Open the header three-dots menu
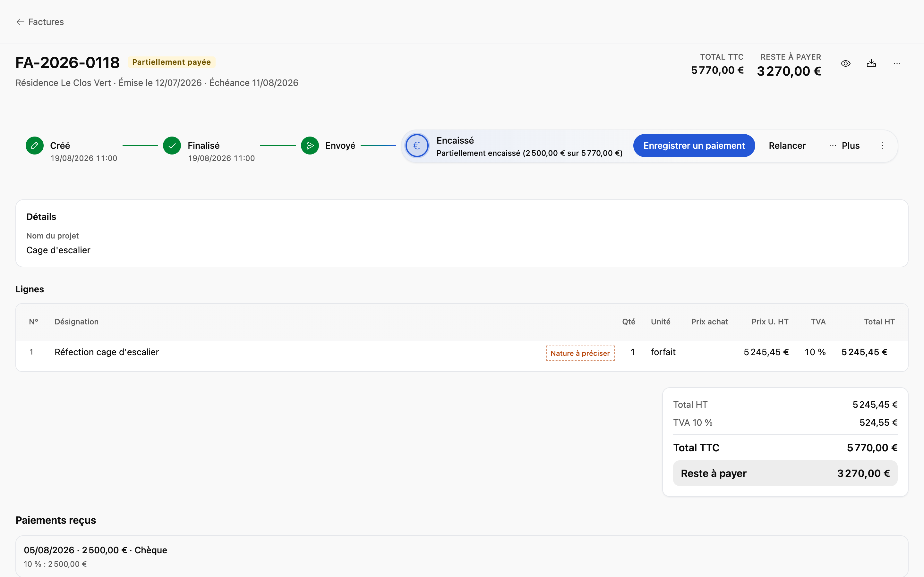 pos(897,63)
